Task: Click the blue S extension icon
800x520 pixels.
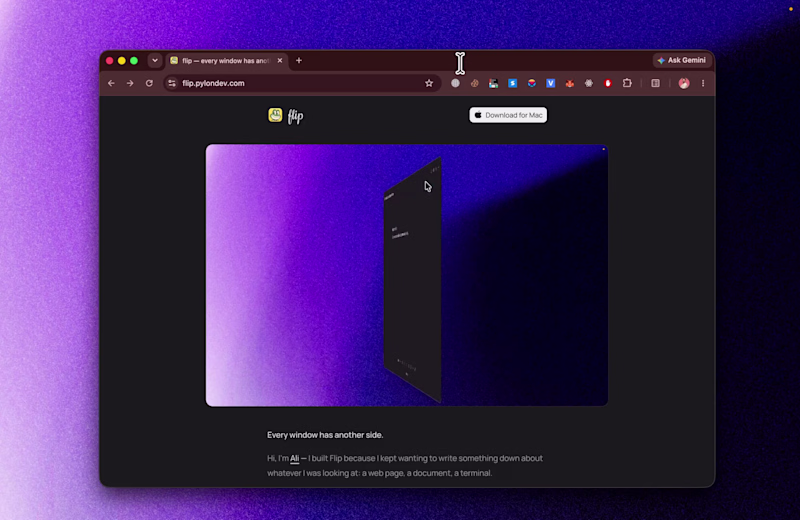Action: tap(512, 83)
